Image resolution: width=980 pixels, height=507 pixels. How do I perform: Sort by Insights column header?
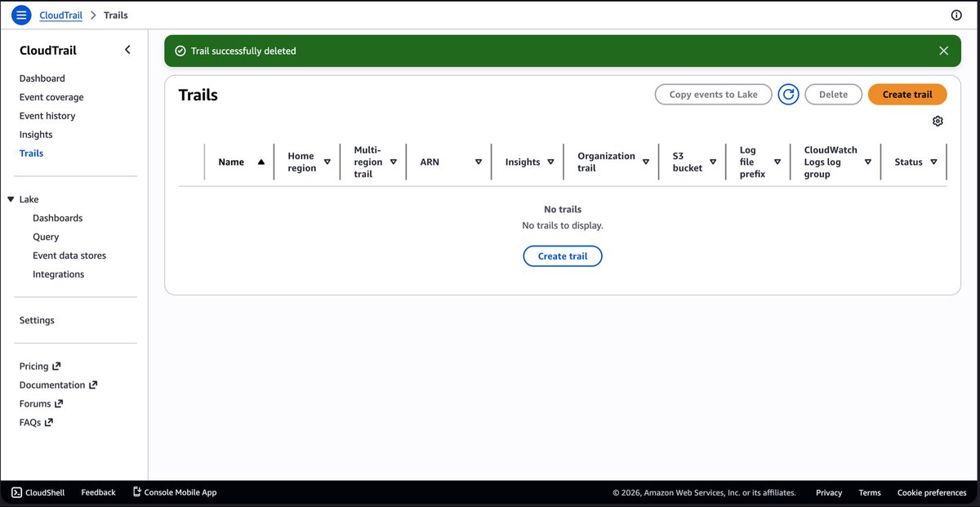point(528,162)
